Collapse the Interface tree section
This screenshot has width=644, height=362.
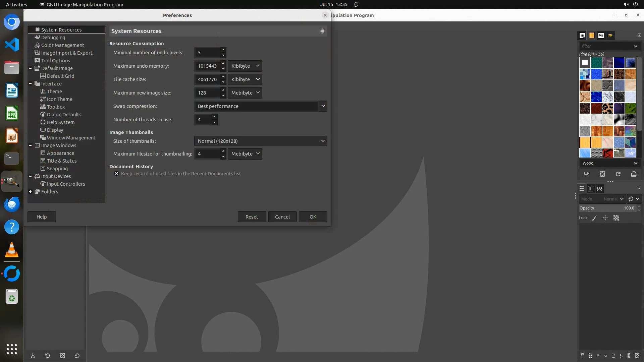coord(31,84)
